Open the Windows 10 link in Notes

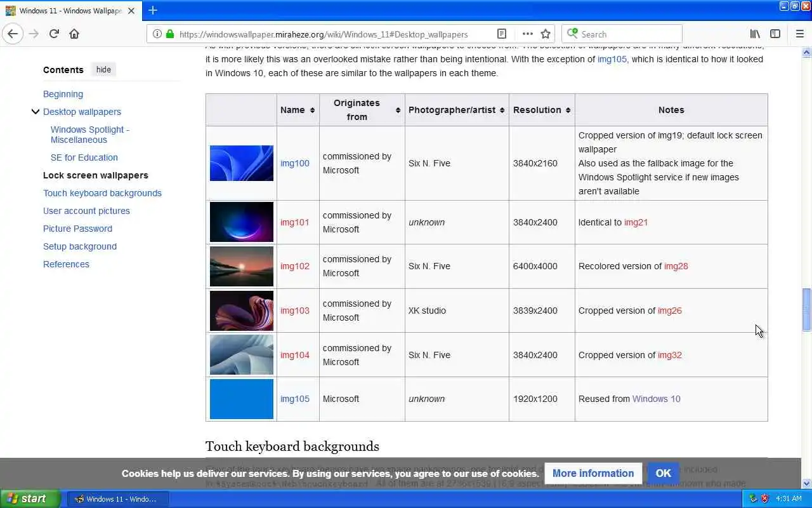657,399
